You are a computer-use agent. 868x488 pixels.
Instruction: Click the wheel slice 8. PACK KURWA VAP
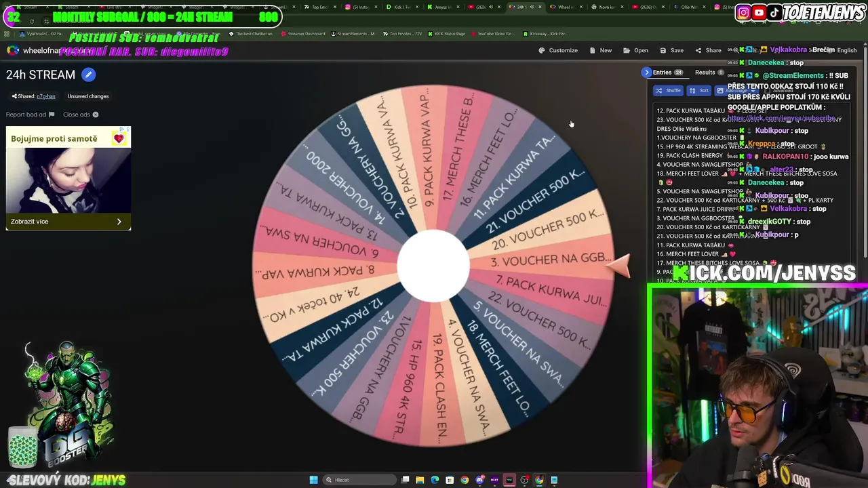pos(315,272)
